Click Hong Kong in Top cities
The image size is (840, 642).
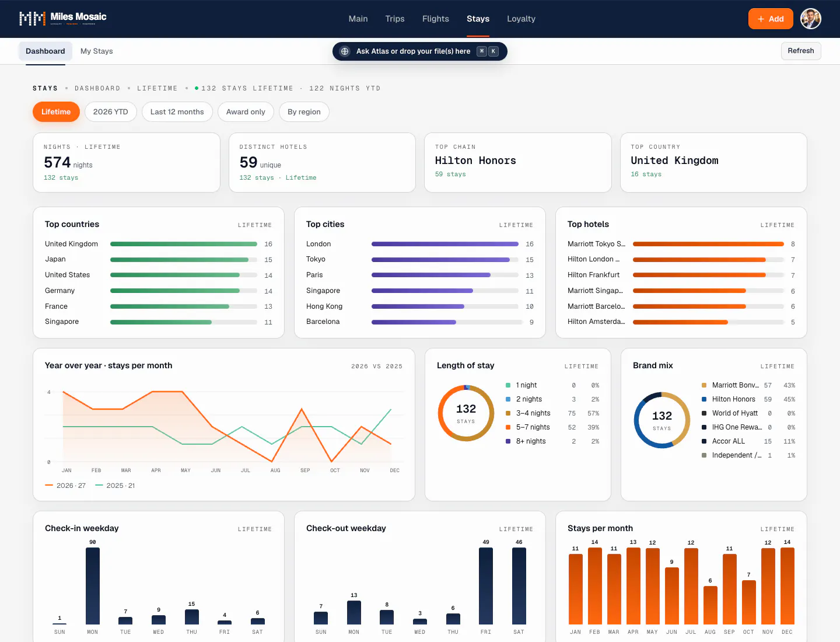click(420, 306)
